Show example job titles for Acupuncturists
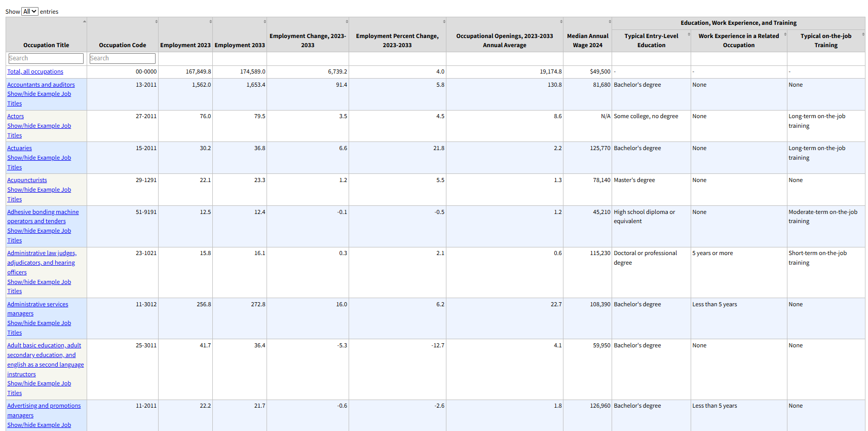The width and height of the screenshot is (868, 431). pyautogui.click(x=39, y=195)
